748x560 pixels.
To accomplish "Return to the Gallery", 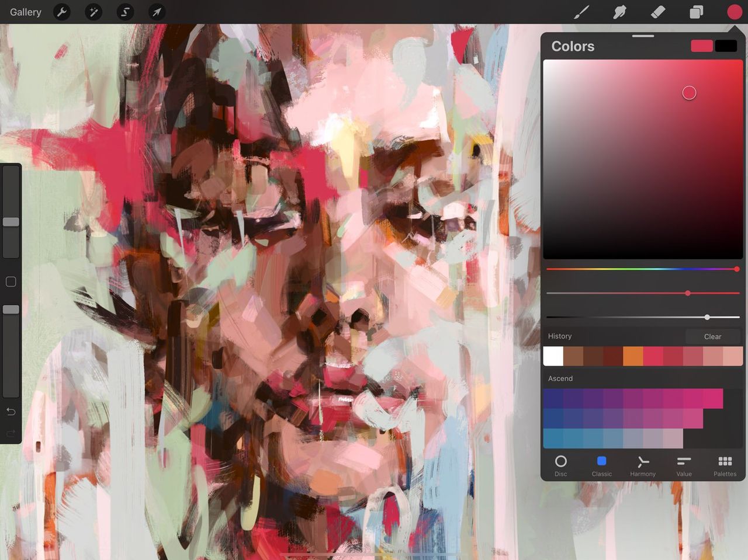I will 26,12.
